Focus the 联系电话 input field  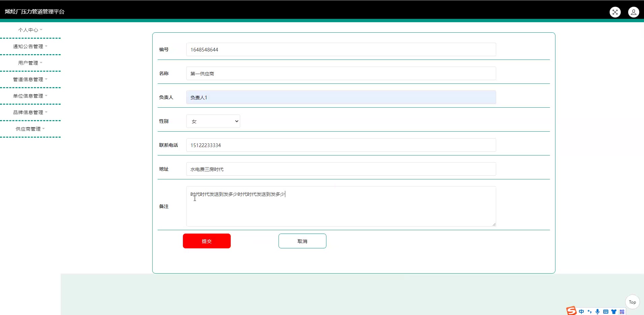click(341, 145)
